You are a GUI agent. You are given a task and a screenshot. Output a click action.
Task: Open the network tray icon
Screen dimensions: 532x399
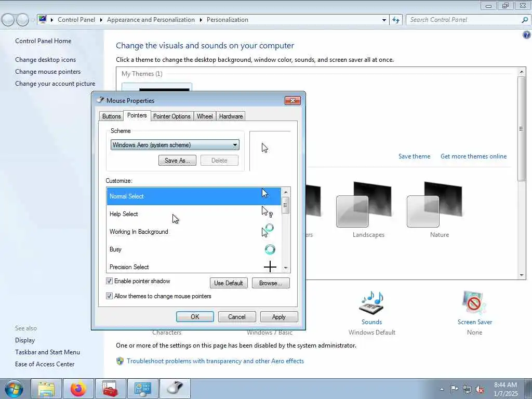(x=467, y=389)
